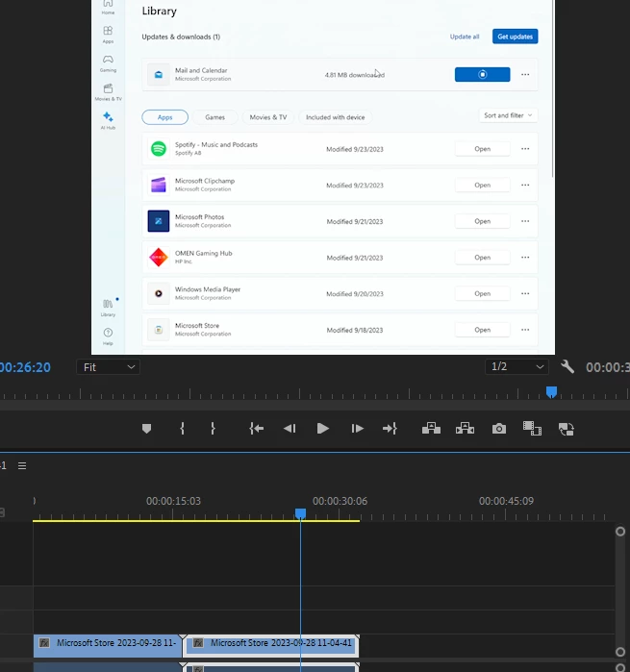Open Help in Store sidebar
The height and width of the screenshot is (672, 630).
(108, 336)
